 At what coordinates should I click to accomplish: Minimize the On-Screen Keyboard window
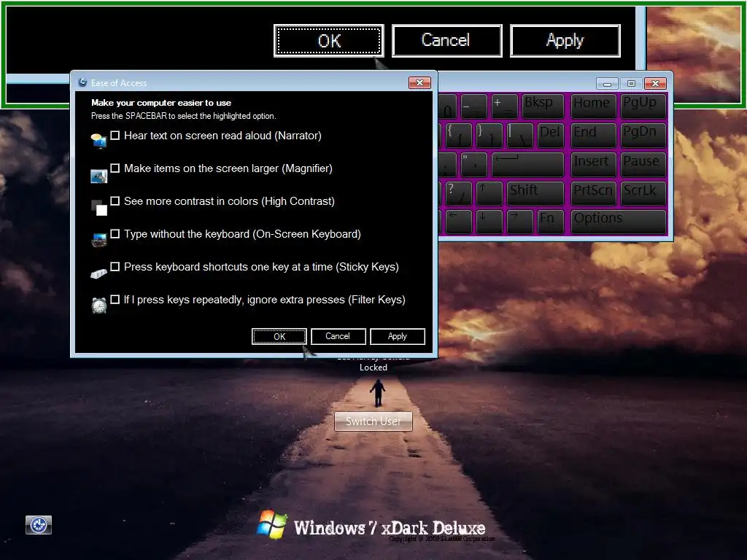[607, 84]
